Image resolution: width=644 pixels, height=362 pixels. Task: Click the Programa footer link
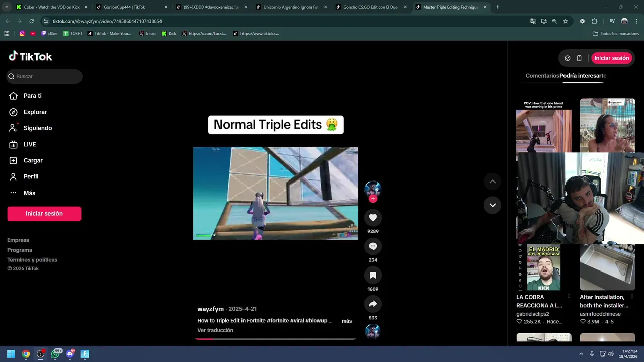coord(20,250)
